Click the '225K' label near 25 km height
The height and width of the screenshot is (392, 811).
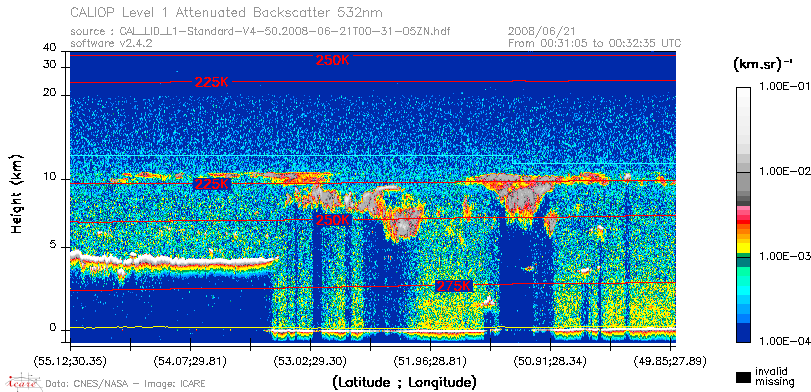(212, 82)
